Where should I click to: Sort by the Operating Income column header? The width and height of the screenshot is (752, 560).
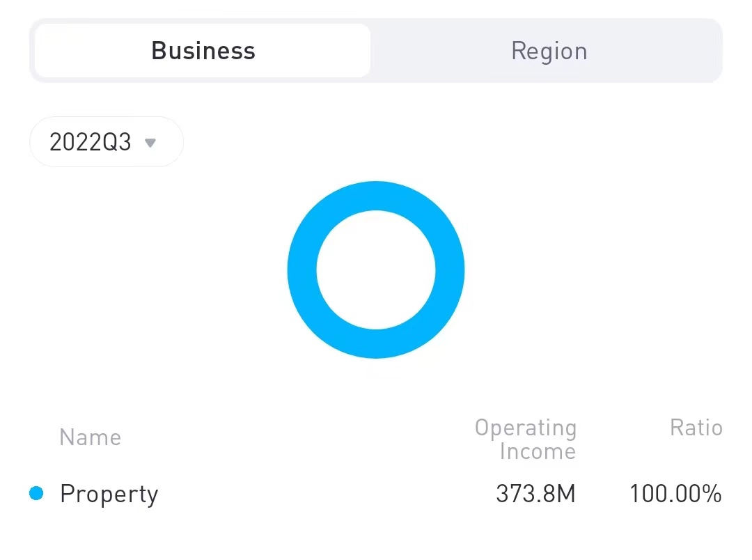[526, 440]
